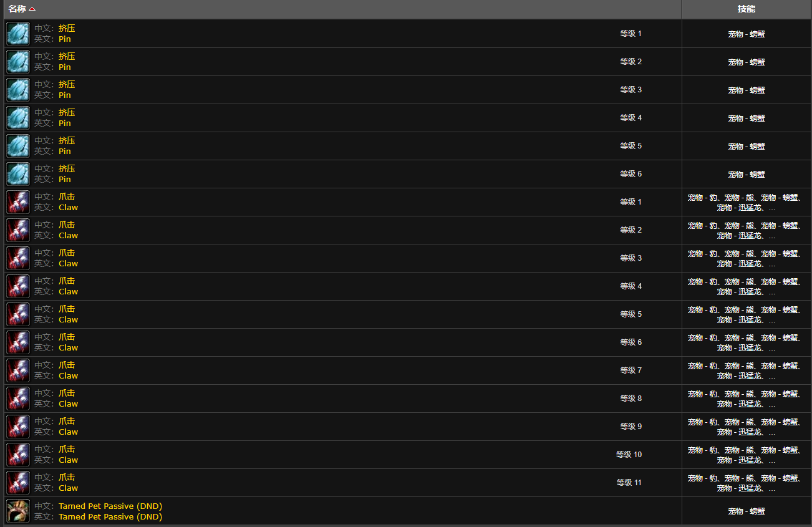
Task: Click 宠物 - 迅猛龙 skill in Claw level 8 row
Action: (x=738, y=404)
